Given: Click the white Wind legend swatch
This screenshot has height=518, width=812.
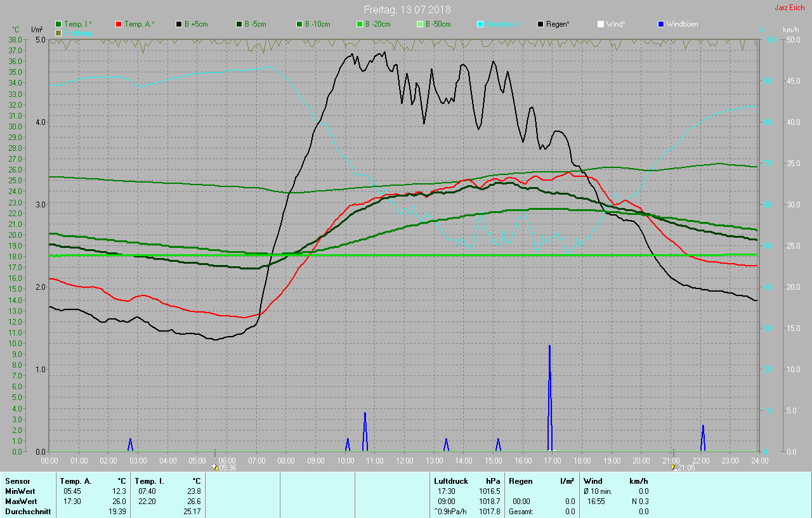Looking at the screenshot, I should [x=601, y=24].
